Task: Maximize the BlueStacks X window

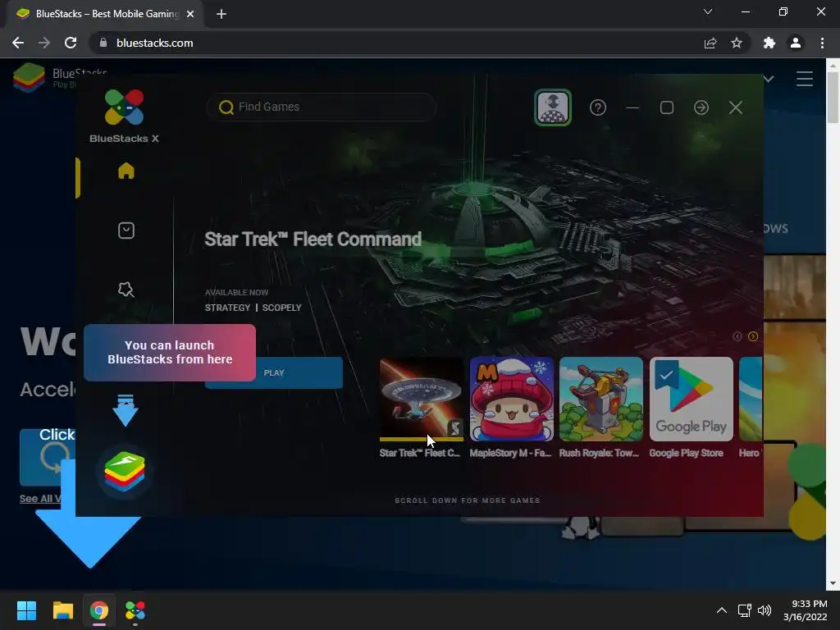Action: (x=666, y=107)
